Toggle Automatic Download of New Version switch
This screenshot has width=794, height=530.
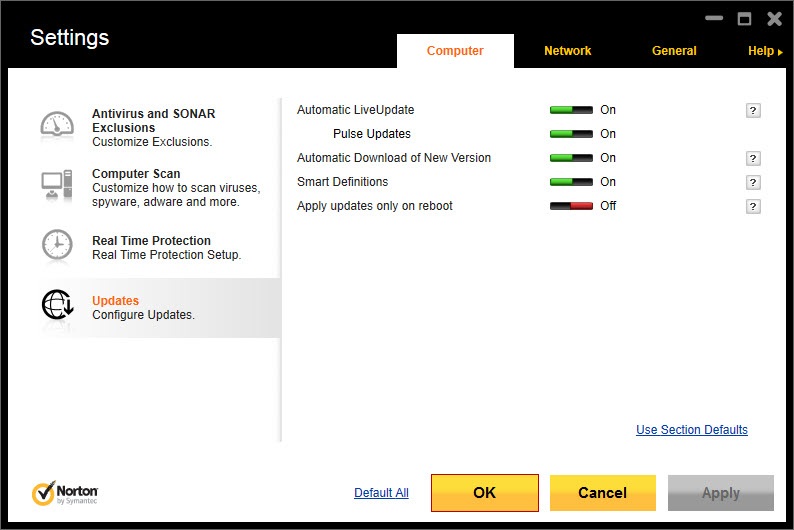coord(571,158)
